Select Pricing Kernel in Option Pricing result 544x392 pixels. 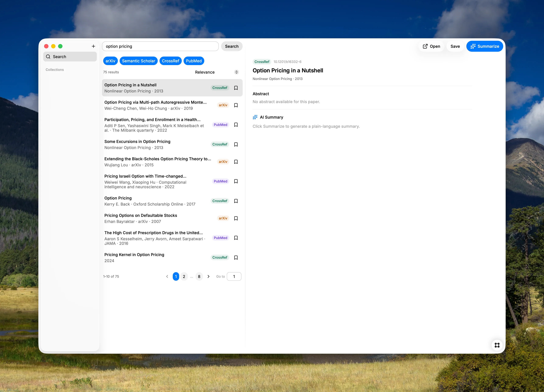tap(172, 258)
